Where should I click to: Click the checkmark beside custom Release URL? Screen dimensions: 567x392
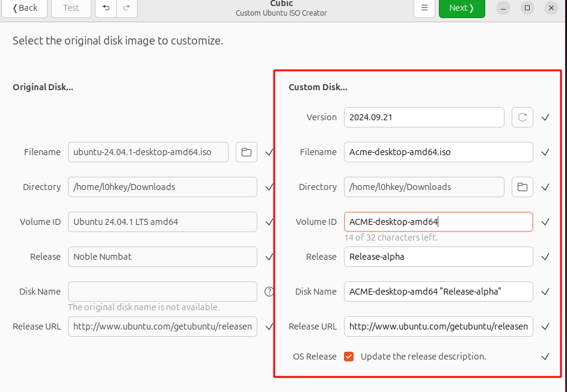545,326
